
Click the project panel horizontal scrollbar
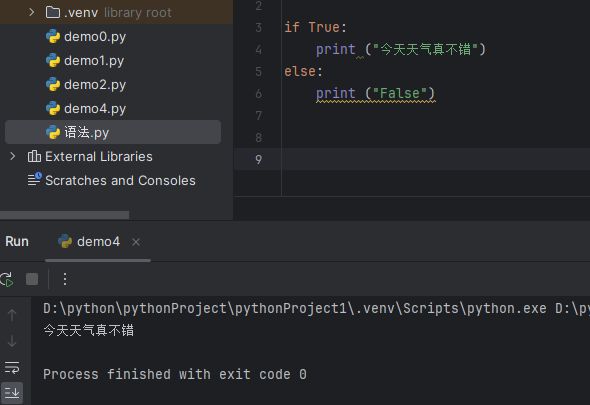click(x=64, y=215)
